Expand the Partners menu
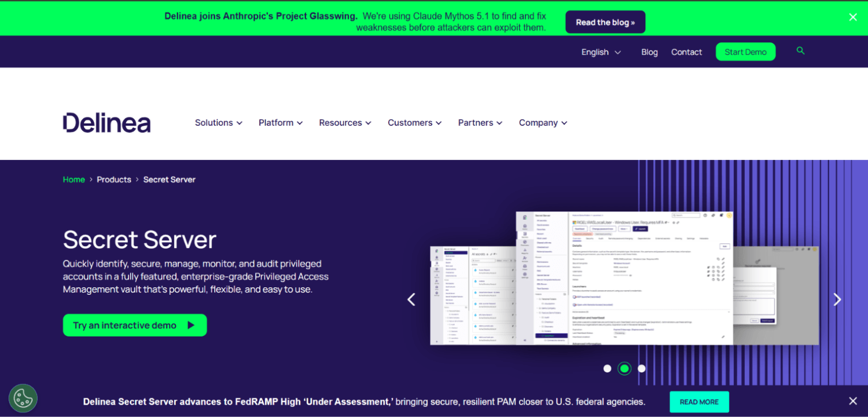This screenshot has height=417, width=868. pyautogui.click(x=480, y=123)
